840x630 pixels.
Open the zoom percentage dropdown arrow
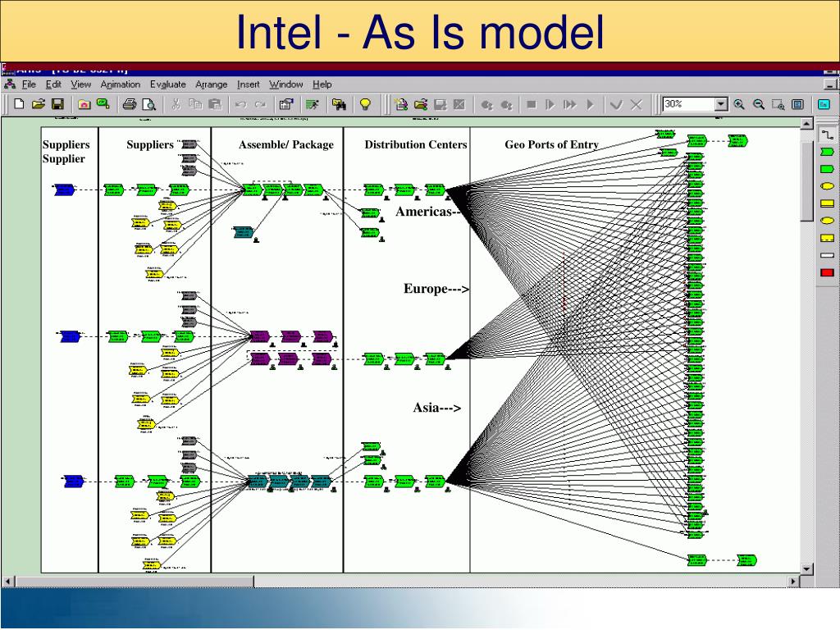click(721, 104)
